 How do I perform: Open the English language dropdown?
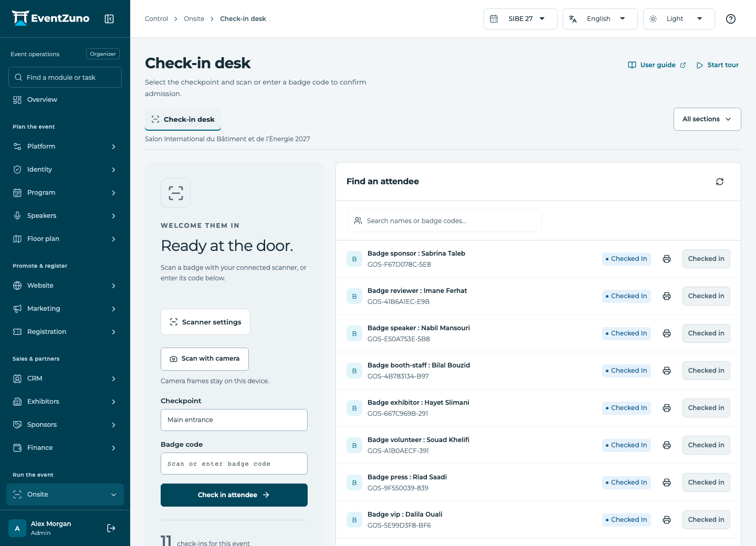[x=600, y=19]
